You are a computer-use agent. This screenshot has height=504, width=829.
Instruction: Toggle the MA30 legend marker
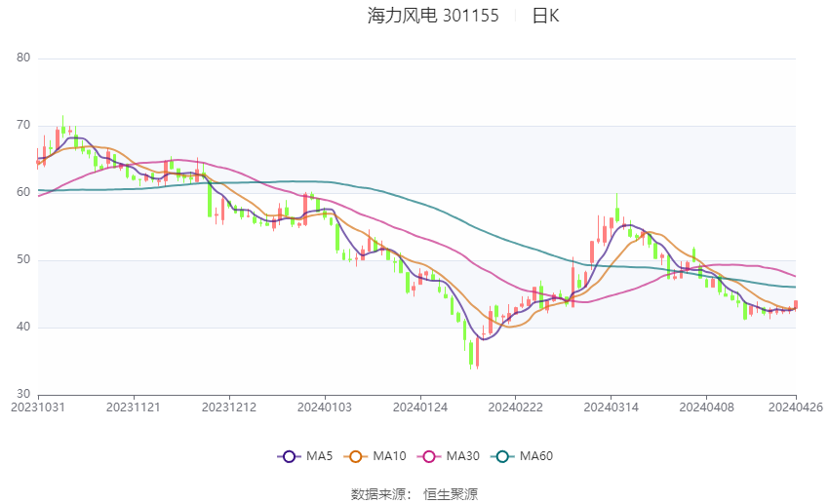pos(429,456)
